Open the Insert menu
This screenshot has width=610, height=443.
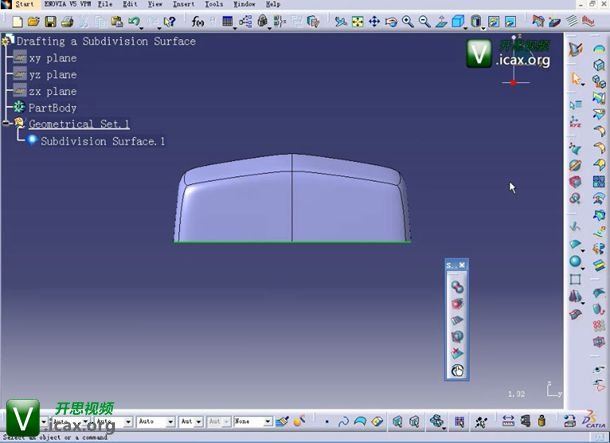pyautogui.click(x=183, y=4)
